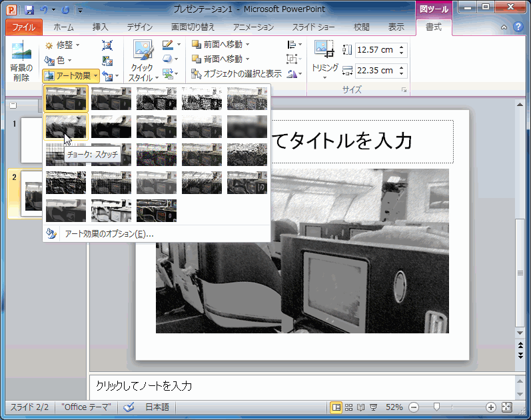Apply the last art effect, glow edges

point(156,211)
